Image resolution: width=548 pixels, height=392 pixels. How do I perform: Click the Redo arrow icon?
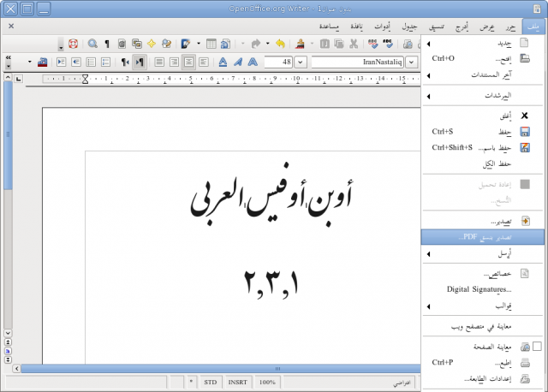(x=256, y=44)
